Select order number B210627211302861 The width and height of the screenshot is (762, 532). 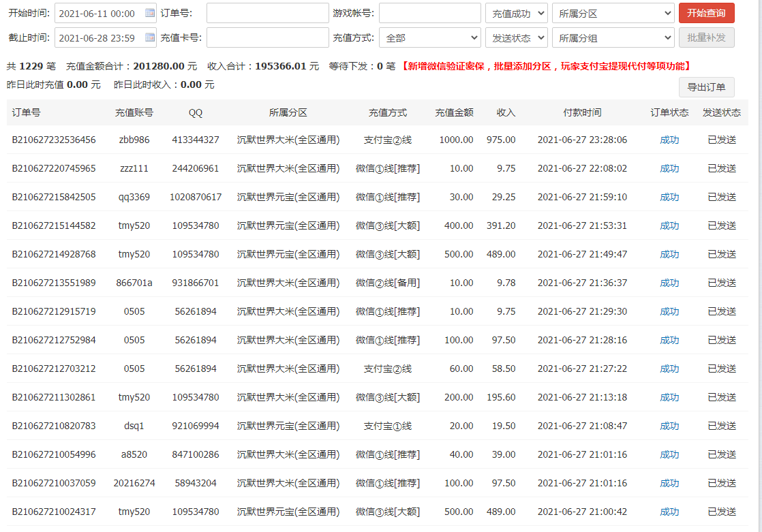click(x=54, y=397)
